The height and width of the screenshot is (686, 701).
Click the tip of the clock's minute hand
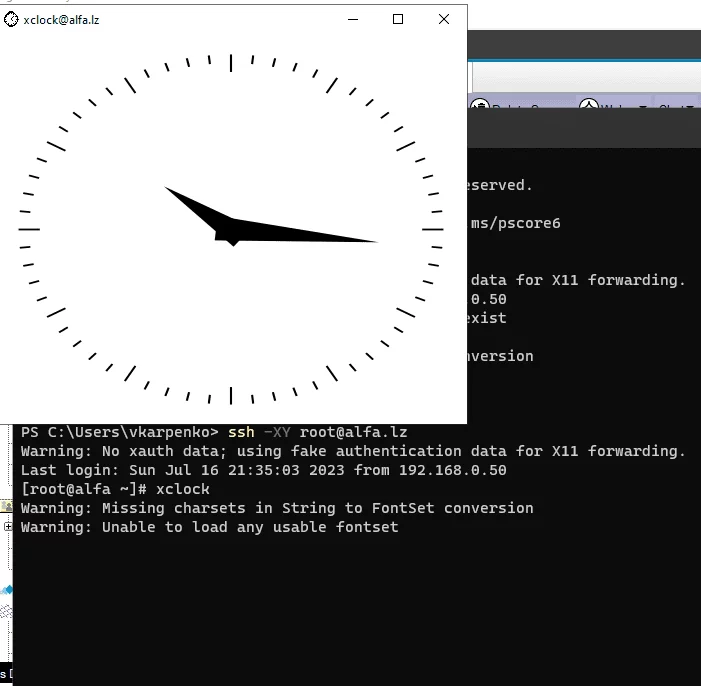(374, 241)
